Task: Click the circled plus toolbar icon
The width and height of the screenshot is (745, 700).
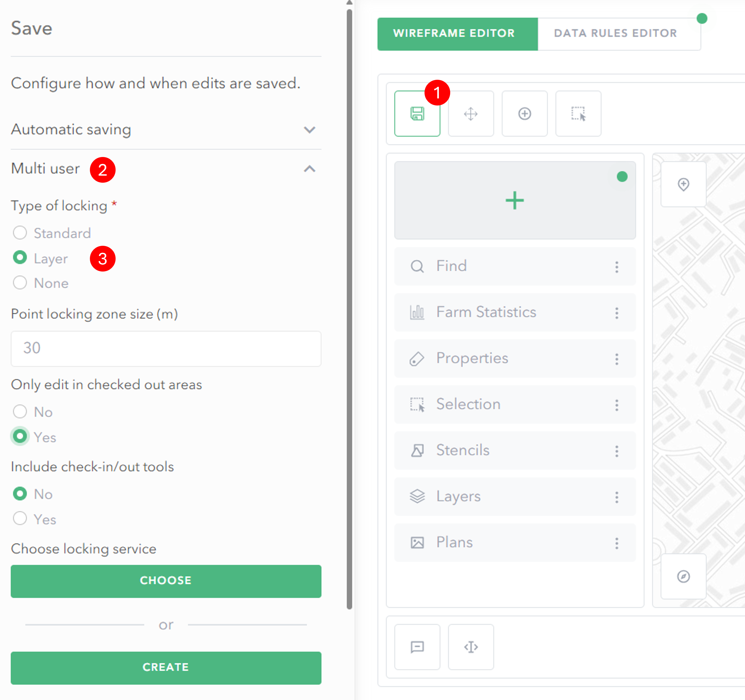Action: point(524,114)
